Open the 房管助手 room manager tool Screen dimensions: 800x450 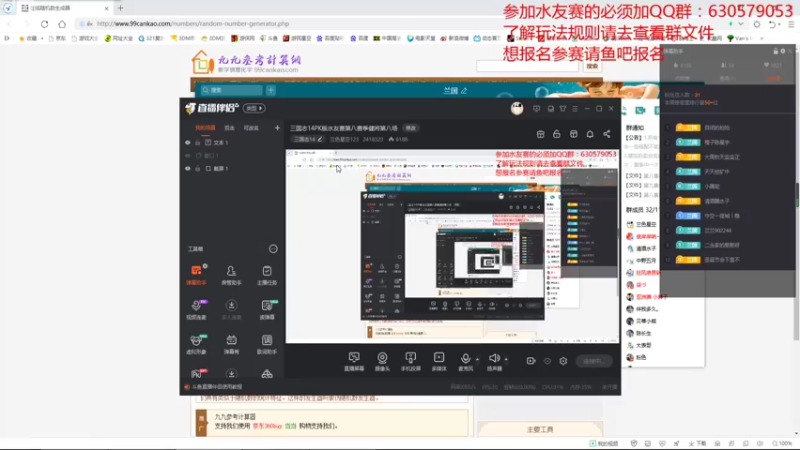click(231, 274)
